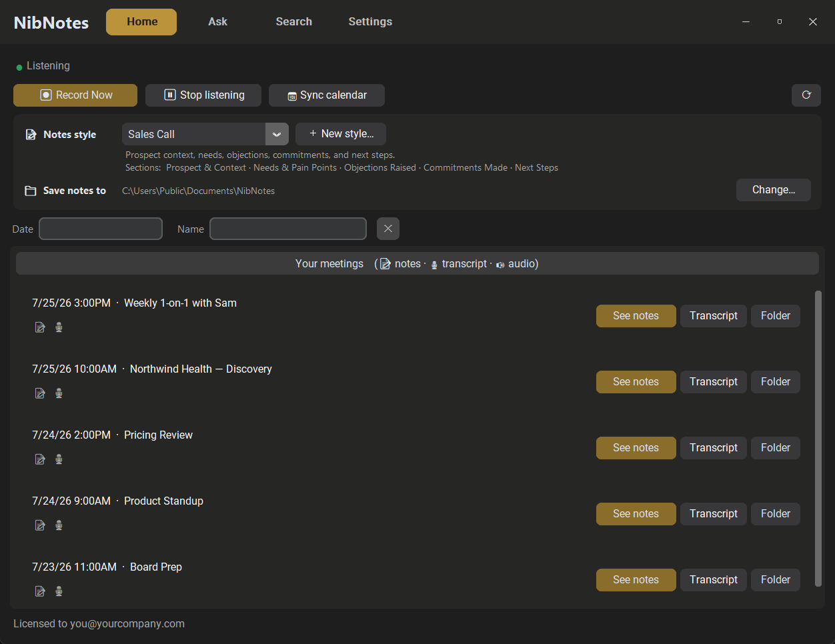This screenshot has width=835, height=644.
Task: Open Transcript for Board Prep
Action: pos(714,580)
